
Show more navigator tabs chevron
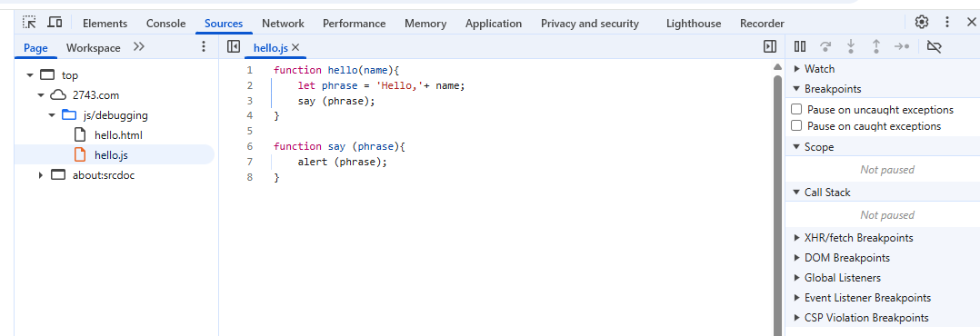coord(139,47)
